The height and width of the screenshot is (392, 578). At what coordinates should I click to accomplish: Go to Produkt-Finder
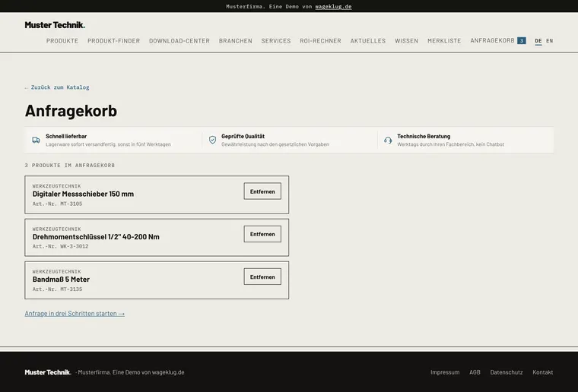(113, 41)
